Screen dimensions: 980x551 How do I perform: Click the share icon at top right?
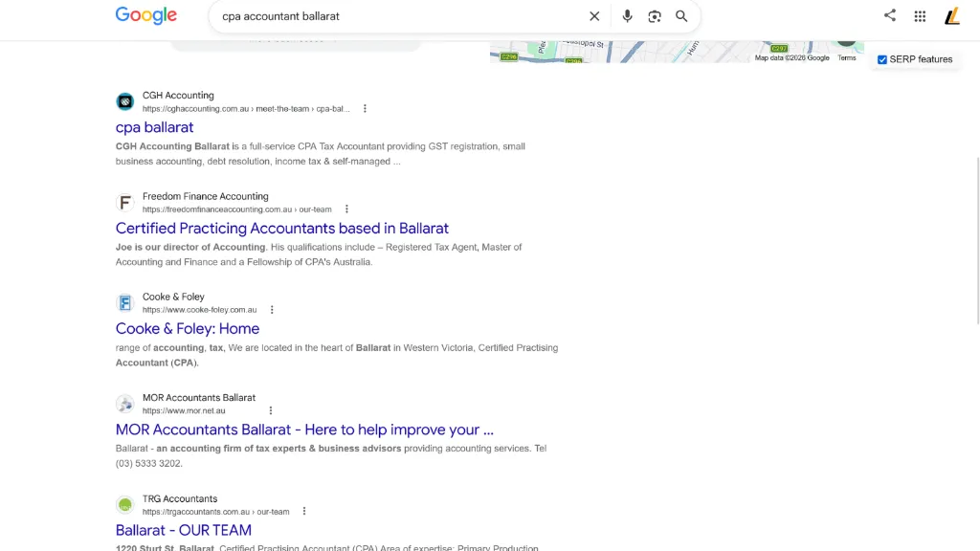(889, 15)
